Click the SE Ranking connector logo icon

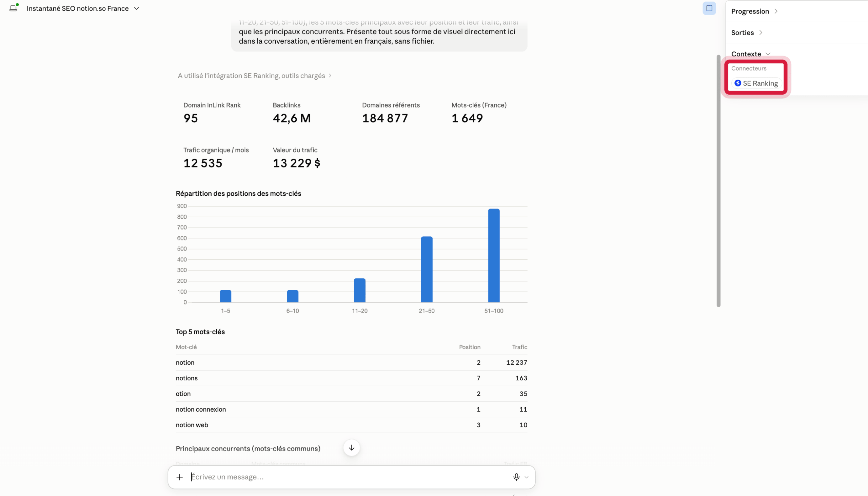click(x=737, y=83)
